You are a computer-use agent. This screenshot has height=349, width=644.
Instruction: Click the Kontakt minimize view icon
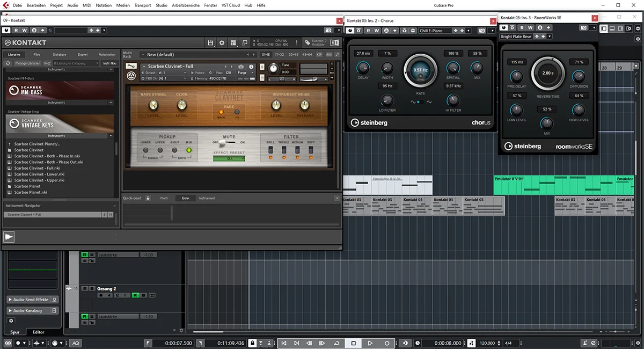pos(245,42)
